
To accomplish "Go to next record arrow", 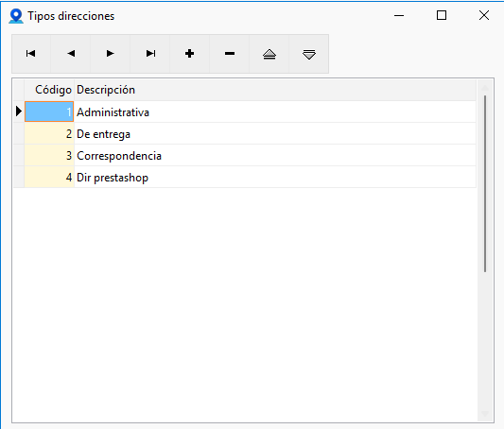I will point(111,54).
